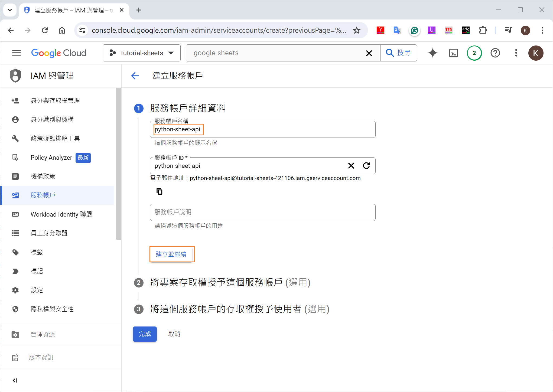Open the tutorial-sheets project selector

141,53
